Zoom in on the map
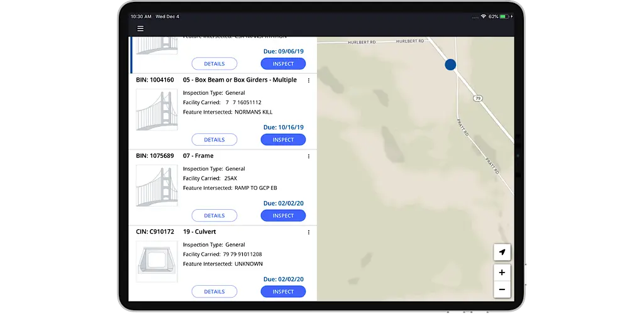The width and height of the screenshot is (644, 314). click(502, 273)
